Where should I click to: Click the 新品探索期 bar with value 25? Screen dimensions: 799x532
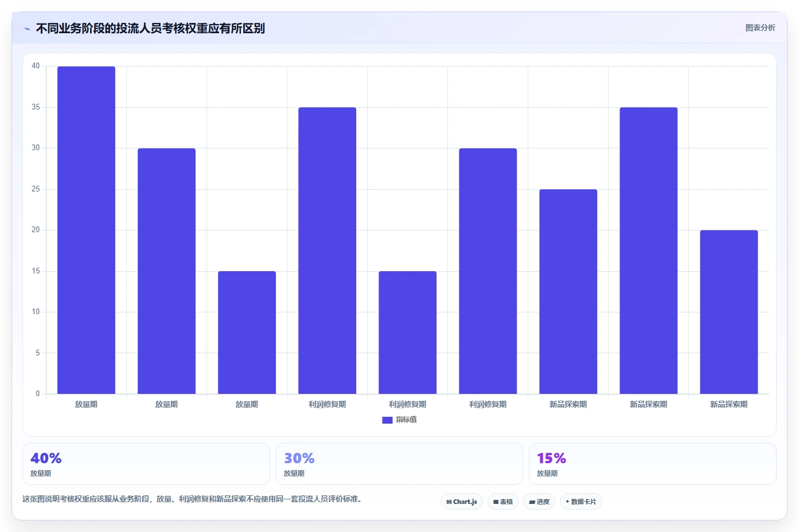568,291
